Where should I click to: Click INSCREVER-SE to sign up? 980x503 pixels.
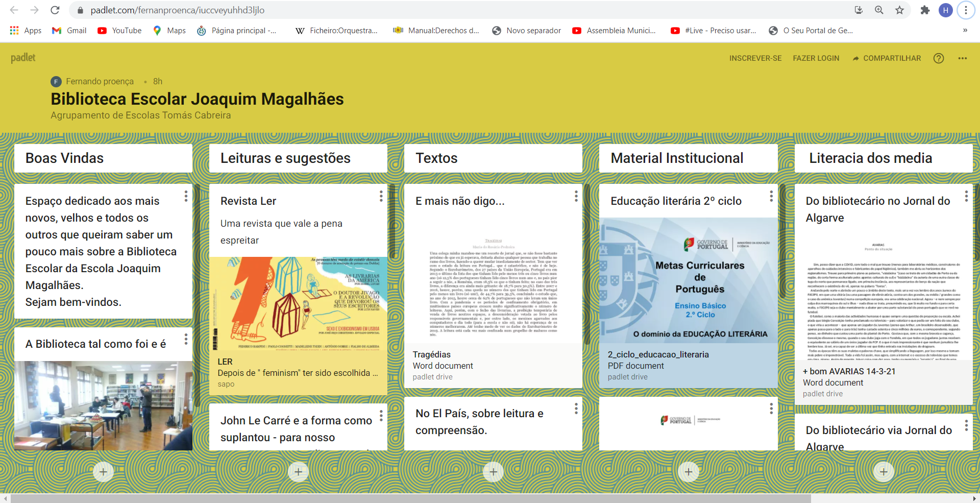(755, 58)
